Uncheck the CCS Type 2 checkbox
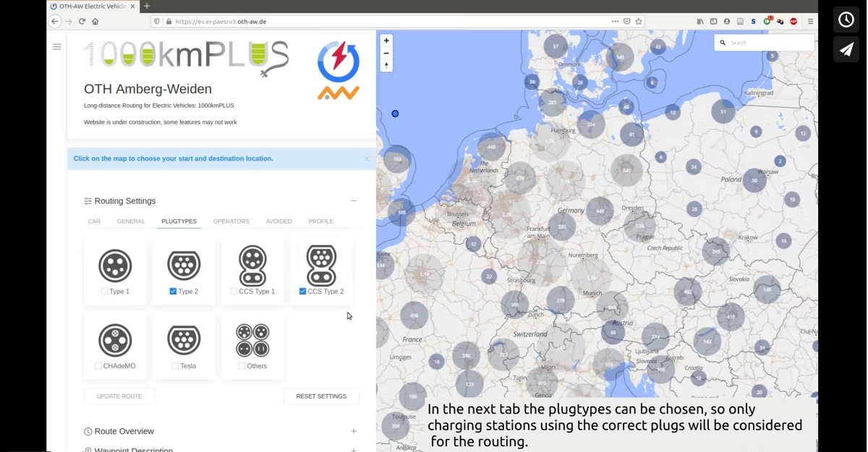The height and width of the screenshot is (452, 868). [x=302, y=291]
